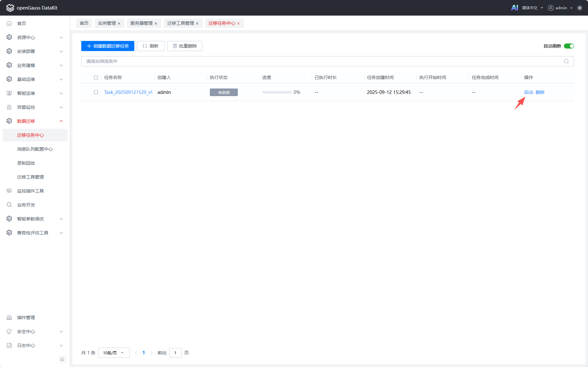
Task: Click the openGauss DataKit logo
Action: [x=32, y=8]
